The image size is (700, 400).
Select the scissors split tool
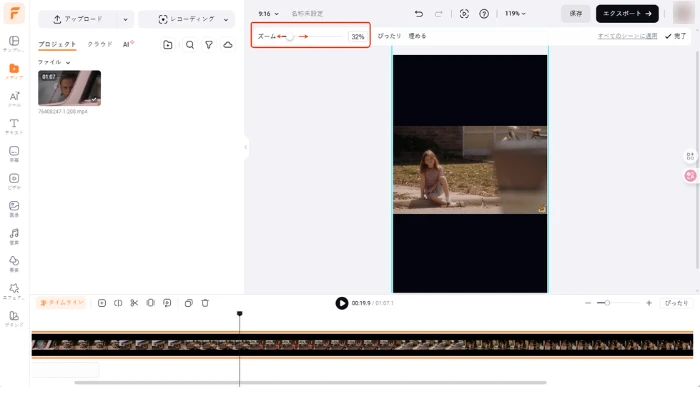(x=133, y=303)
